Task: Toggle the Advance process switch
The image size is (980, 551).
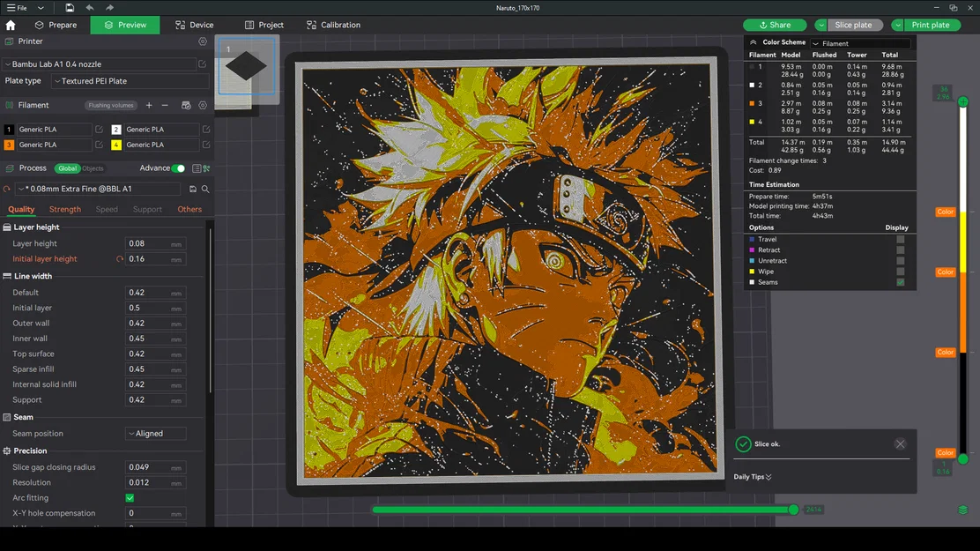Action: coord(179,168)
